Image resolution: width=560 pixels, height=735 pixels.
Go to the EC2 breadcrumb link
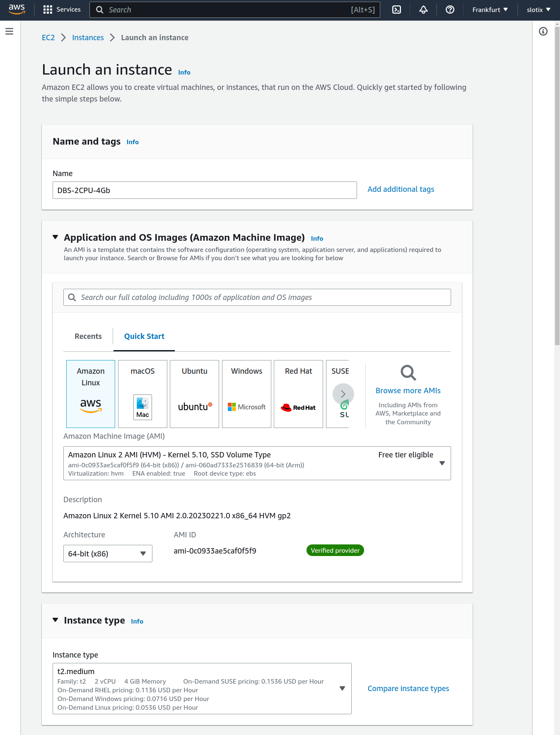click(x=48, y=38)
